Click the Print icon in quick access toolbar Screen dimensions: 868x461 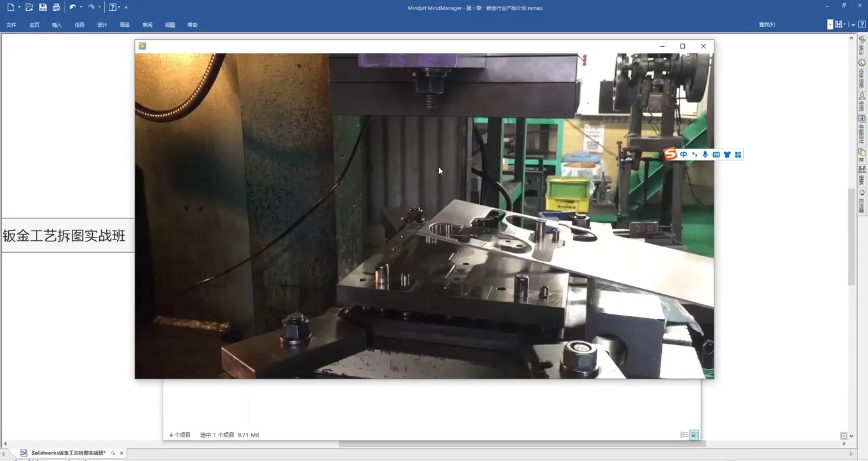[56, 8]
